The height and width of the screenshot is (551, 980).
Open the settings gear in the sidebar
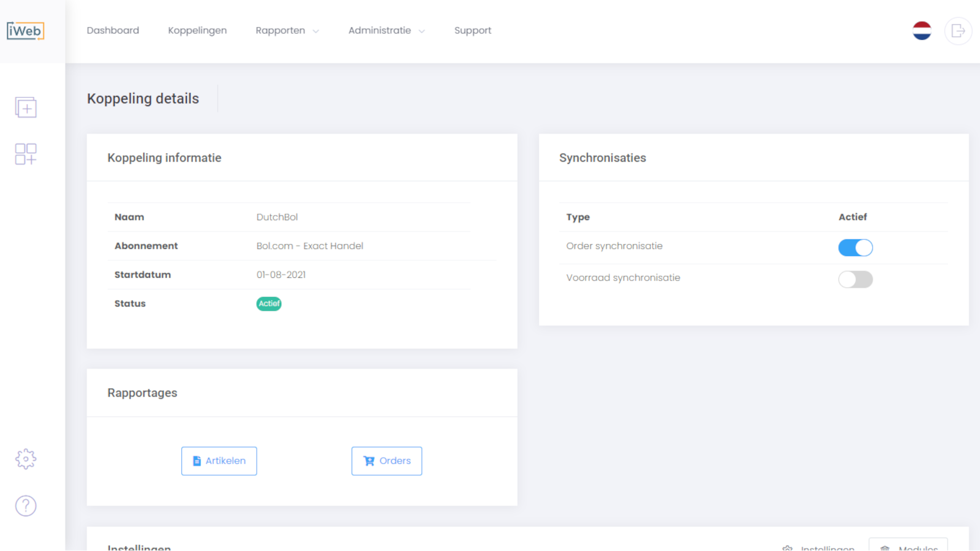tap(26, 459)
